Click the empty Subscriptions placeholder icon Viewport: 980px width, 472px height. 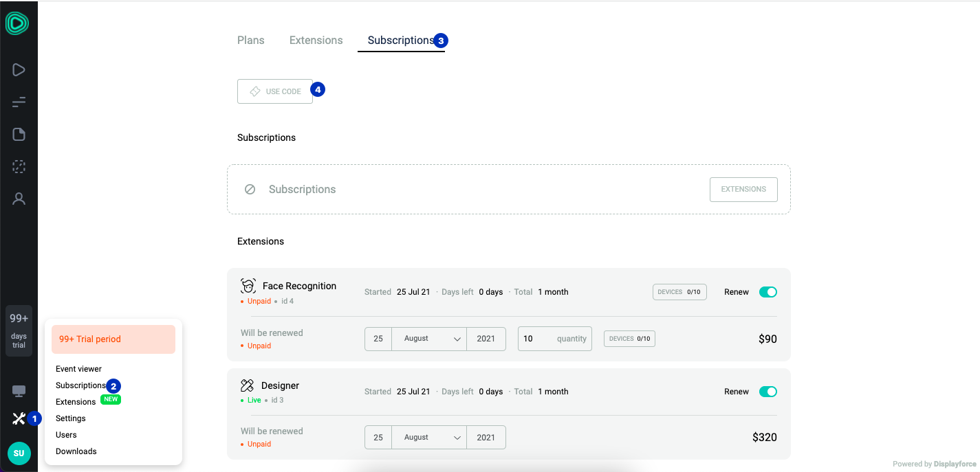coord(250,189)
